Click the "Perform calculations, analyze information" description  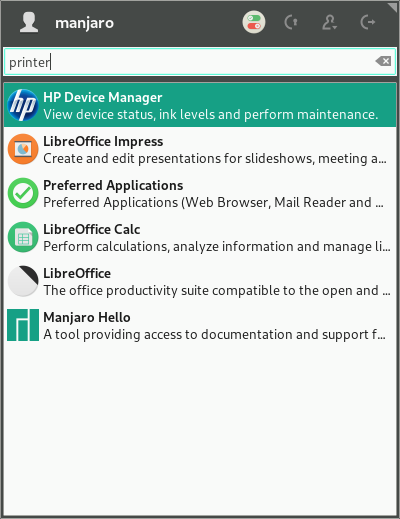click(x=217, y=247)
